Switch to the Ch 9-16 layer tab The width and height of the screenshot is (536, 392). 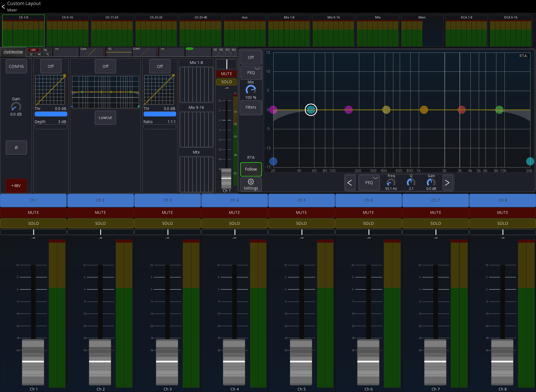click(x=68, y=30)
